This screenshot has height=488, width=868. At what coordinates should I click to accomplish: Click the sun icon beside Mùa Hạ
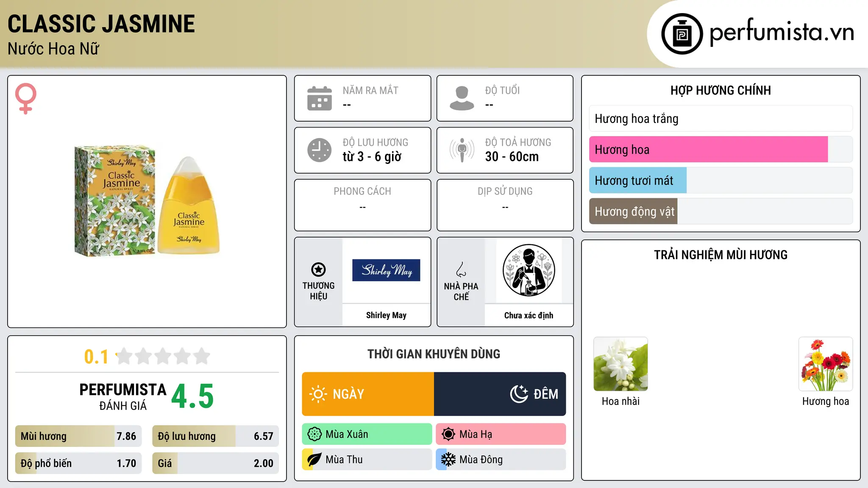448,434
